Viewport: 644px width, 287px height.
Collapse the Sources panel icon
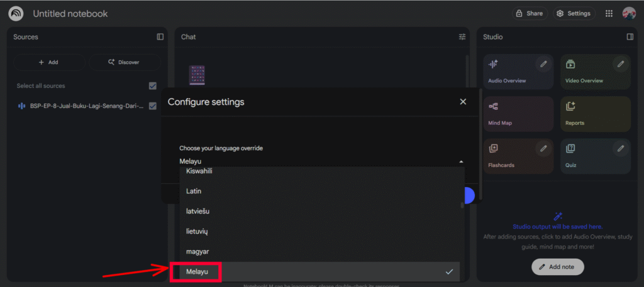pyautogui.click(x=160, y=37)
